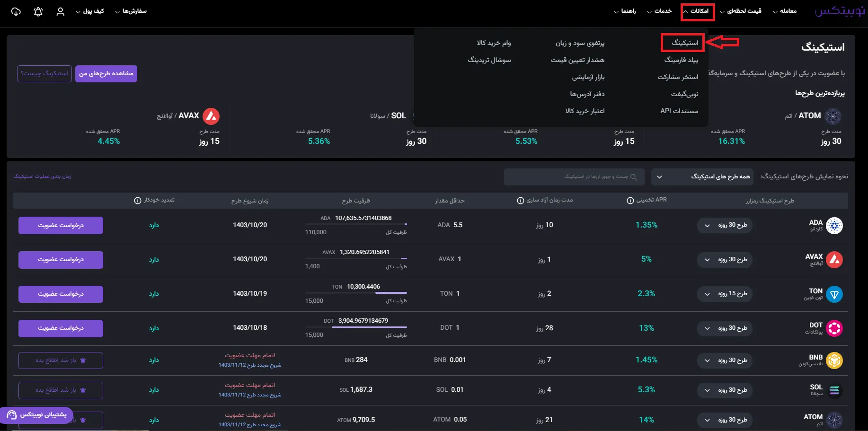
Task: Click the info icon beside APR تخمینی column
Action: pos(630,200)
